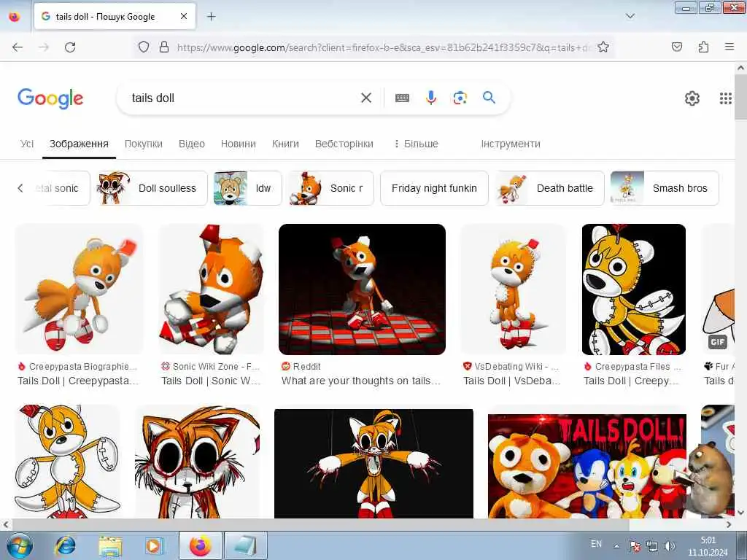This screenshot has width=747, height=560.
Task: Select the 'Doll soulless' filter chip
Action: (151, 188)
